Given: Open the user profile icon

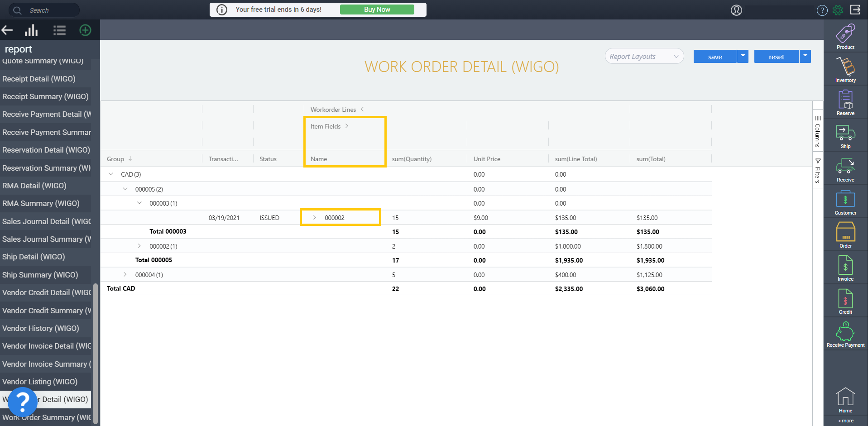Looking at the screenshot, I should pos(736,10).
